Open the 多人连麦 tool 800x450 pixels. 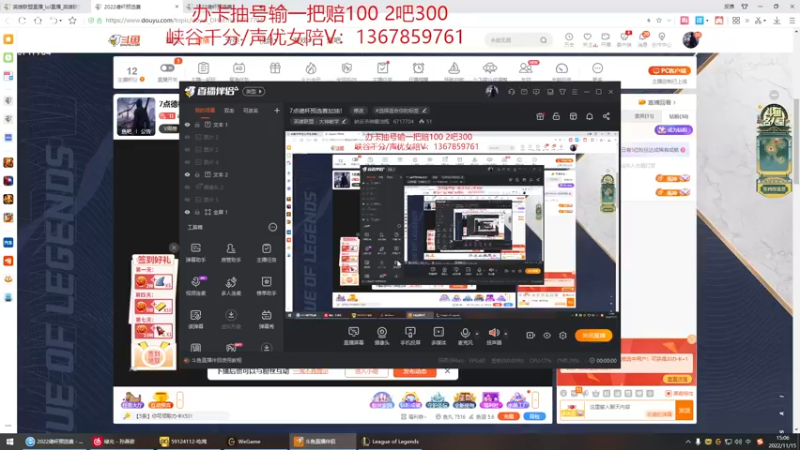click(231, 286)
